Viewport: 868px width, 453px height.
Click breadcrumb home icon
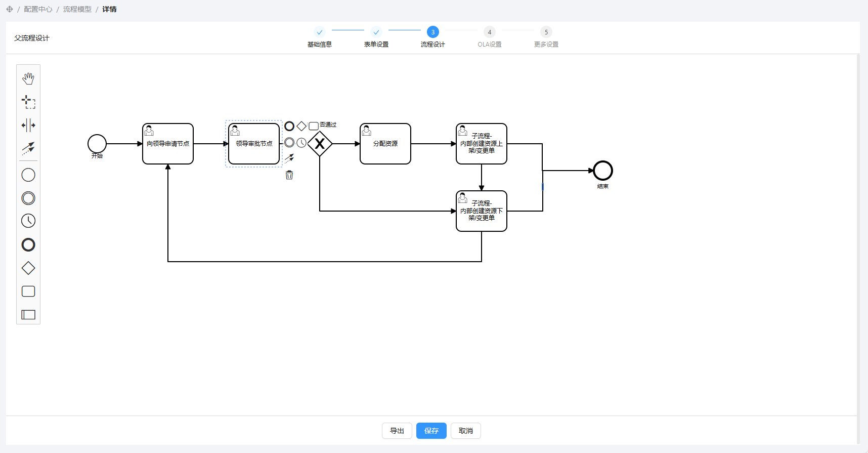pyautogui.click(x=10, y=9)
